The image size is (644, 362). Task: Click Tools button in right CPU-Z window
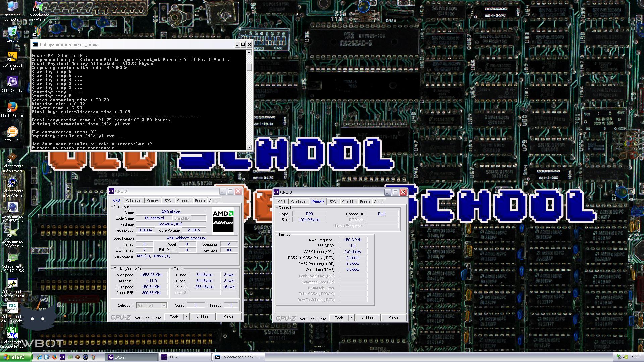pyautogui.click(x=339, y=318)
